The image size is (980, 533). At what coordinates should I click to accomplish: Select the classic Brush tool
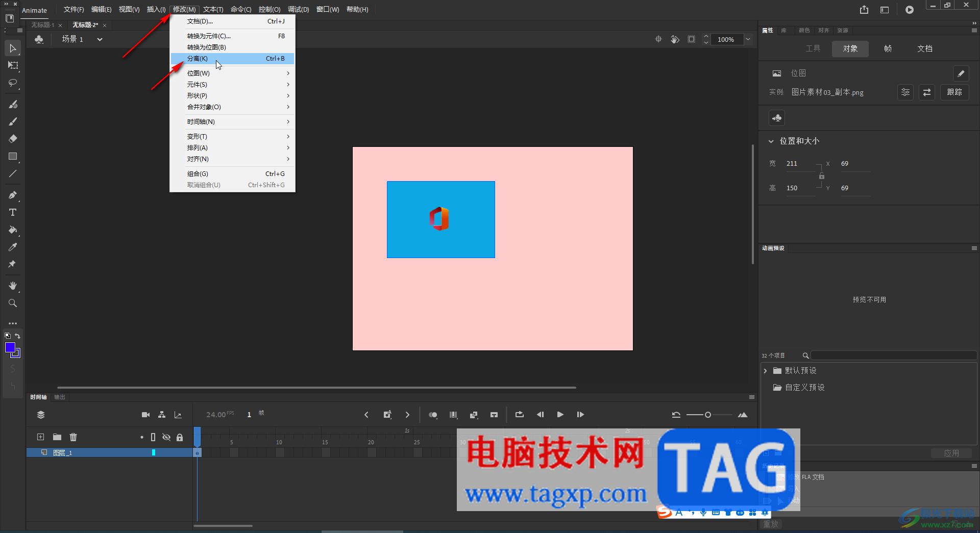coord(13,121)
